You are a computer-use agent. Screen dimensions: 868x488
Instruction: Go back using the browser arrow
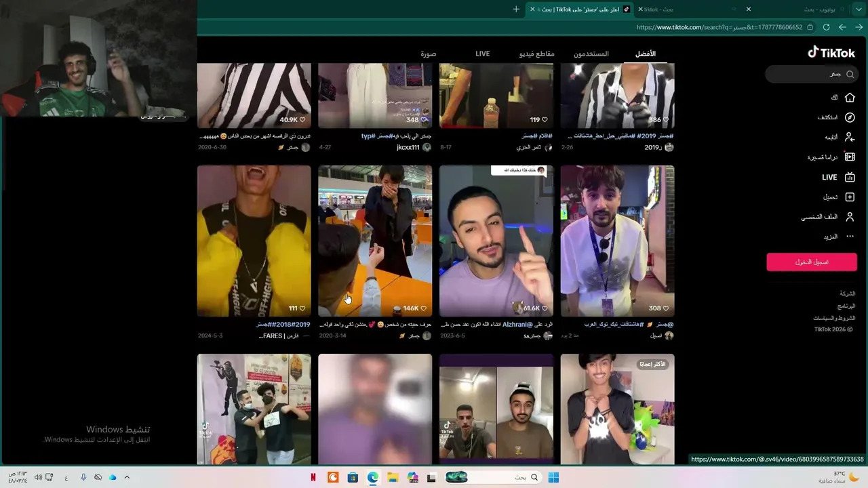pyautogui.click(x=859, y=27)
